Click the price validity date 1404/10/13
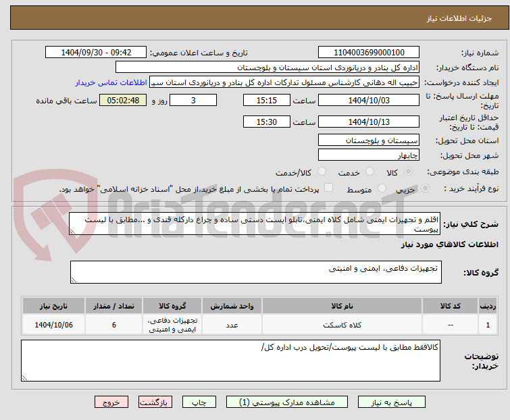Viewport: 510px width, 420px height. point(369,122)
